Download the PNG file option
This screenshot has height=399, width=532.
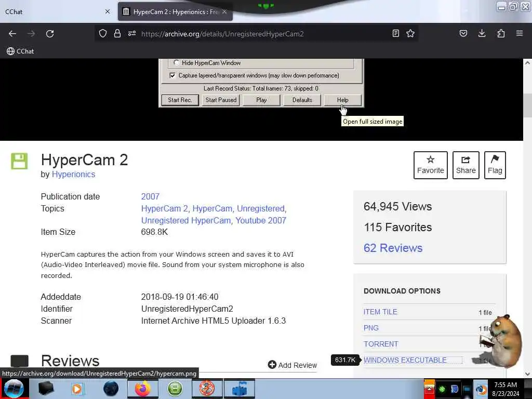(x=371, y=328)
